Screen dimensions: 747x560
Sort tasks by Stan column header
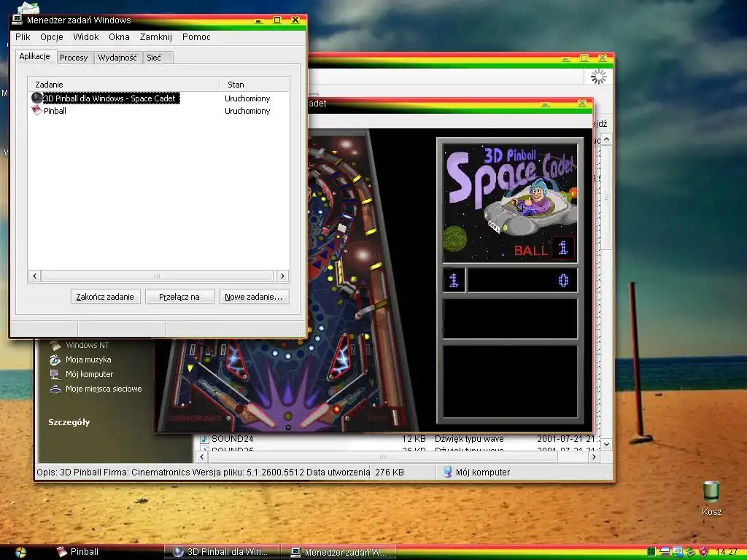(255, 85)
